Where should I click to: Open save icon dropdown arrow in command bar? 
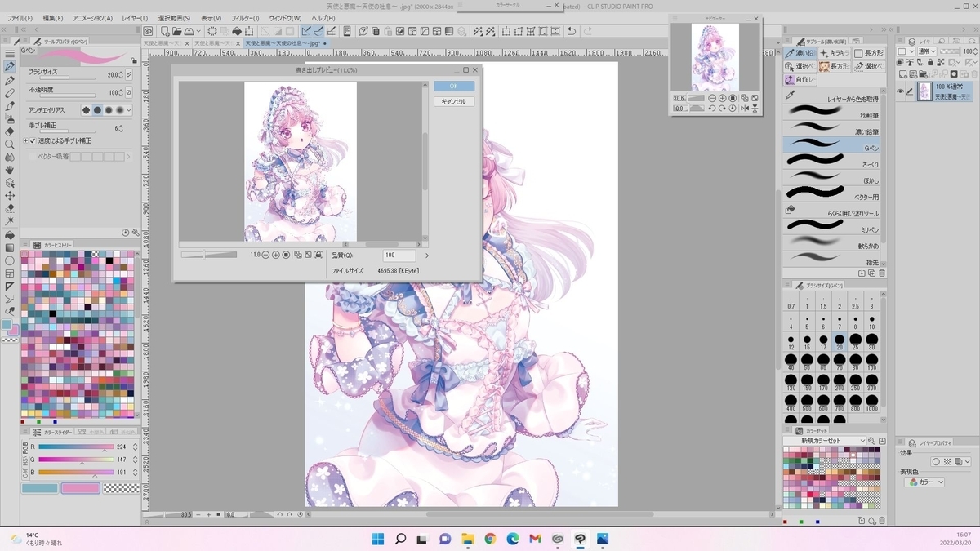coord(200,31)
